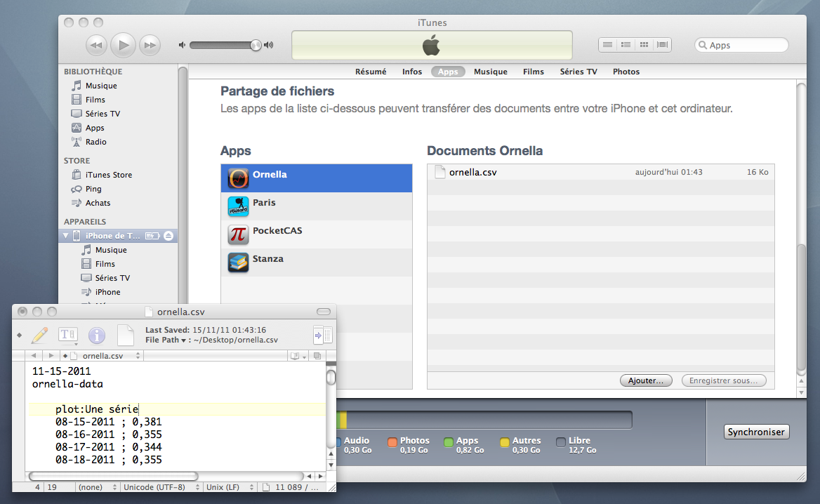Image resolution: width=820 pixels, height=504 pixels.
Task: Switch to grid view in iTunes
Action: tap(644, 45)
